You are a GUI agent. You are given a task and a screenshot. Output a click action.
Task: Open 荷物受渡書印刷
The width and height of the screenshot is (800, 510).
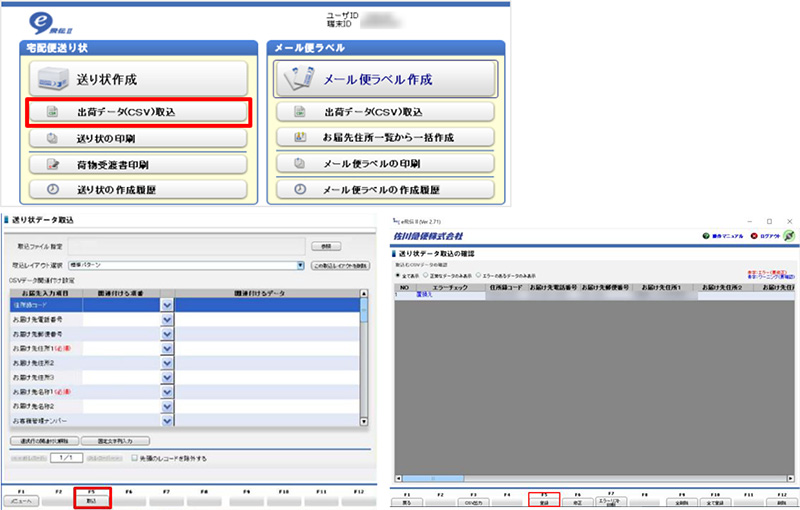click(134, 164)
